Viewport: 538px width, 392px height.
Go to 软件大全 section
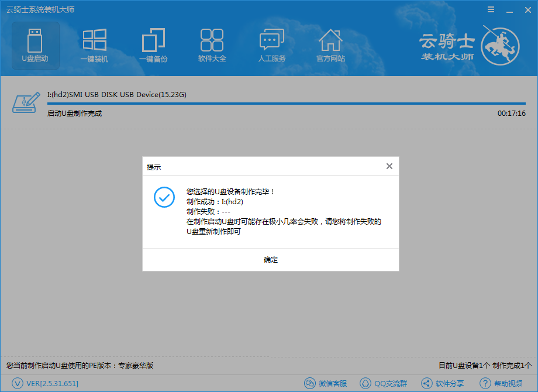(x=212, y=46)
